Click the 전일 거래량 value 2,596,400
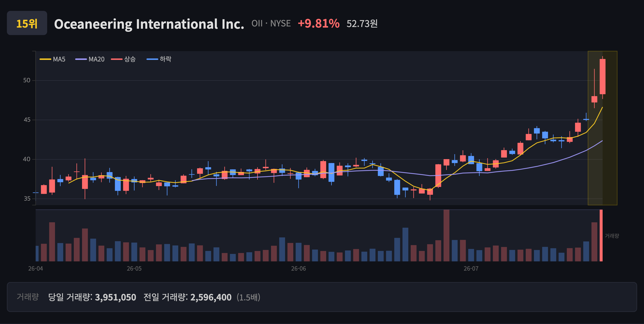 coord(211,297)
